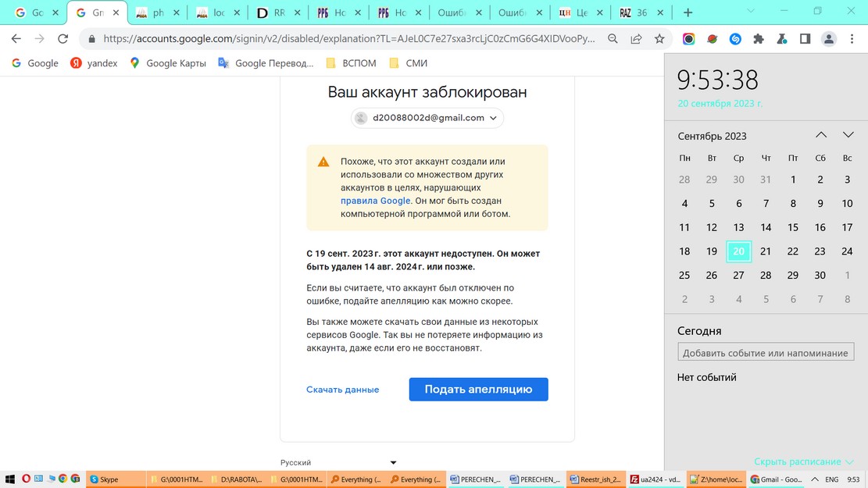The width and height of the screenshot is (868, 488).
Task: Show hidden system tray icons
Action: click(x=815, y=479)
